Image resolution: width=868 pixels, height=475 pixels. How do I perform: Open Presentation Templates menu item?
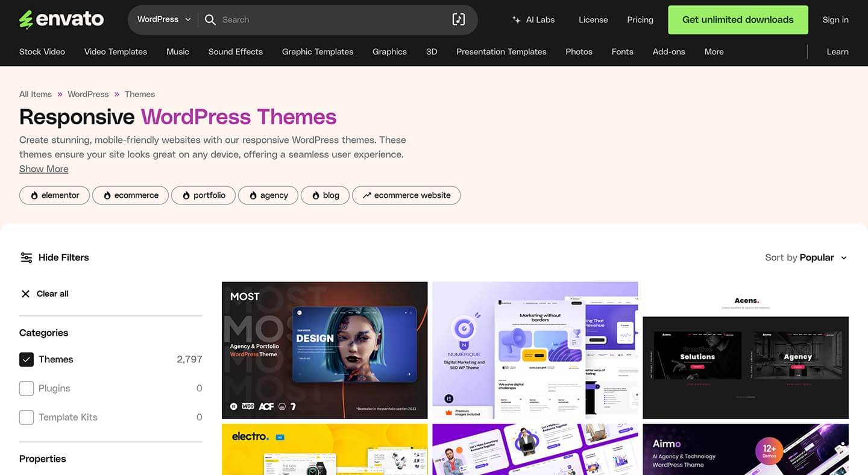pos(502,52)
